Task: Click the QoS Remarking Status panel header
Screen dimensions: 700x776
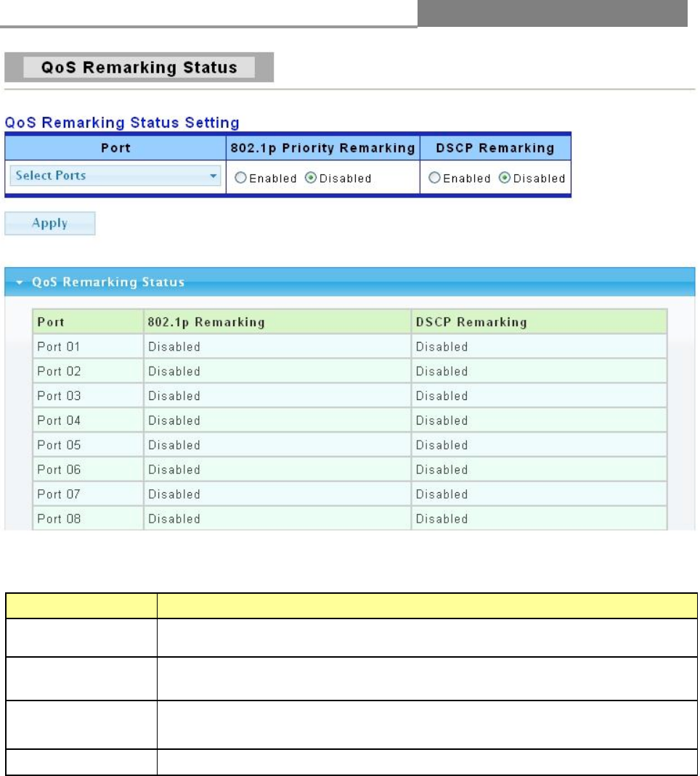Action: [349, 282]
